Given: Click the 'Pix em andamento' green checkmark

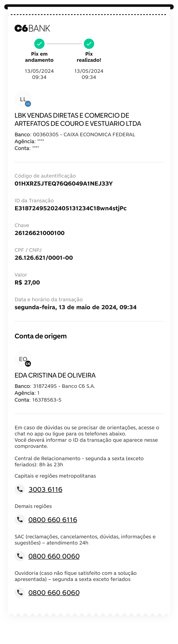Looking at the screenshot, I should tap(39, 44).
